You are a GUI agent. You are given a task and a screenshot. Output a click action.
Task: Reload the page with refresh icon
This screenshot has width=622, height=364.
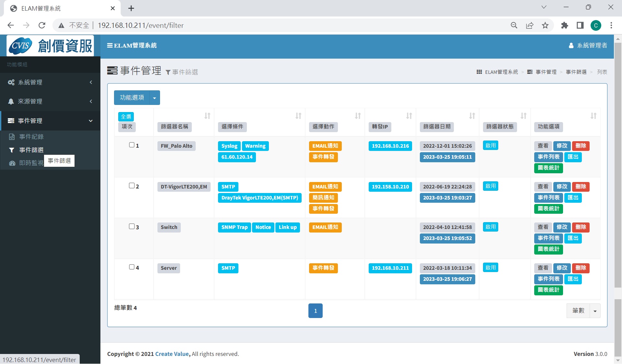point(42,25)
